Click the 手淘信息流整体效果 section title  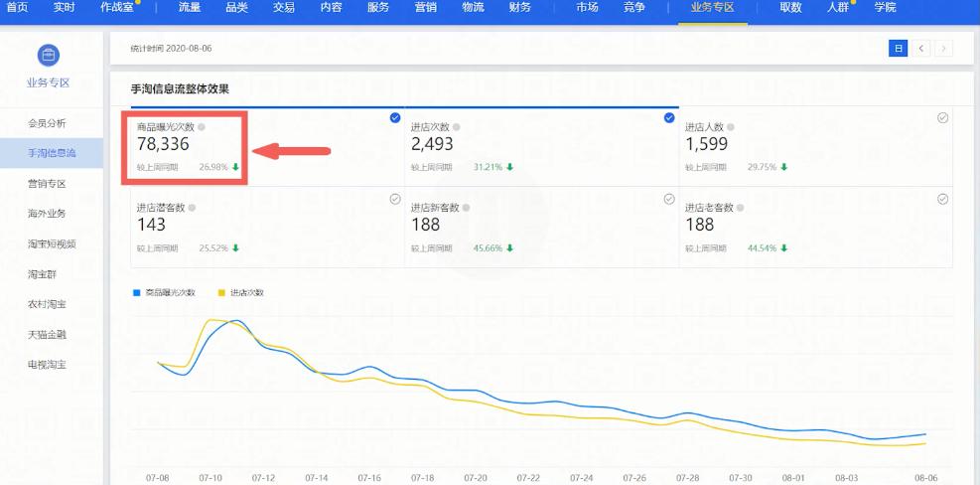click(180, 89)
